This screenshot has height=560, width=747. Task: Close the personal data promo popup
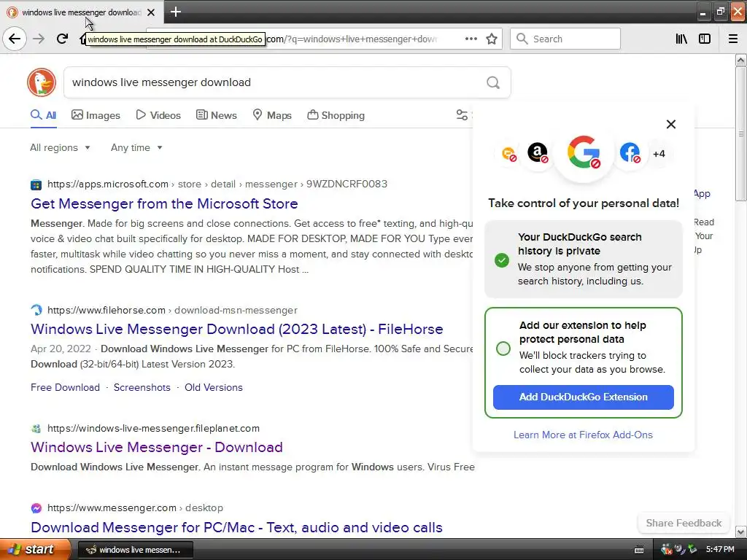click(x=671, y=124)
